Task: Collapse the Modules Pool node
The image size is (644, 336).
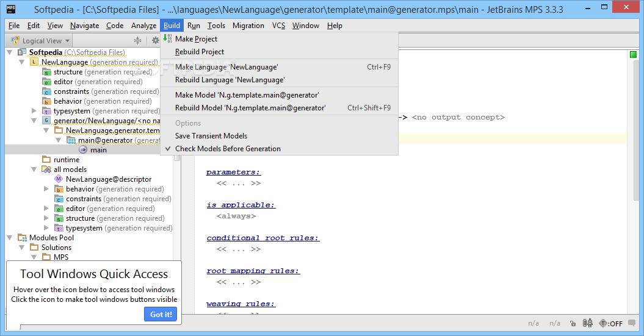Action: pos(10,238)
